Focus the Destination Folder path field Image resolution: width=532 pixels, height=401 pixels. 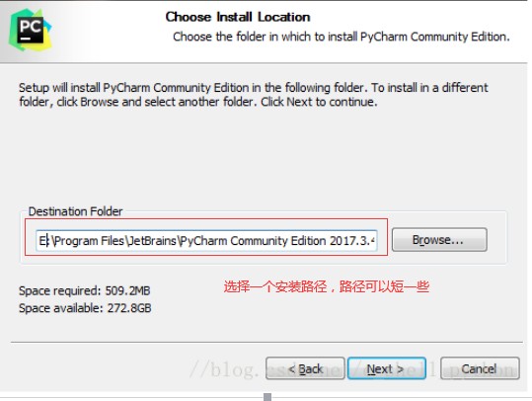tap(206, 240)
